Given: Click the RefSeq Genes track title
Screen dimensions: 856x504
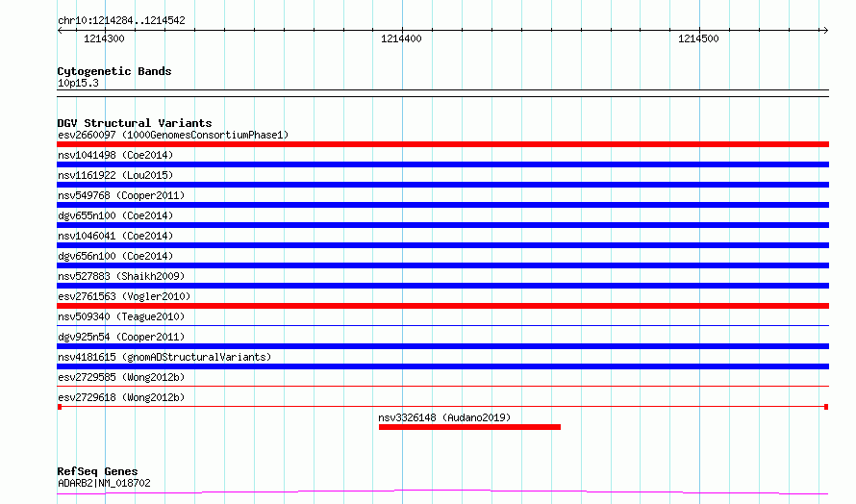Looking at the screenshot, I should [97, 471].
